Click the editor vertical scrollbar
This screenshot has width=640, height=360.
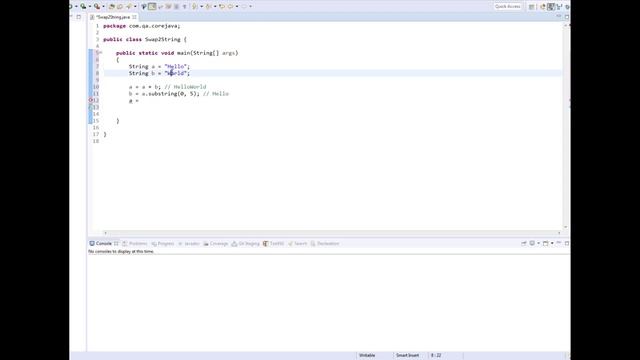click(x=566, y=126)
